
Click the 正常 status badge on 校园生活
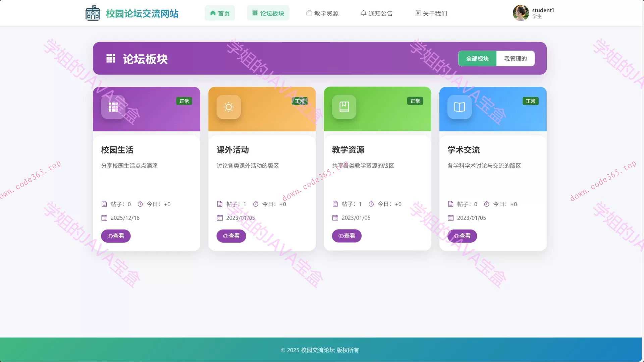(x=184, y=101)
